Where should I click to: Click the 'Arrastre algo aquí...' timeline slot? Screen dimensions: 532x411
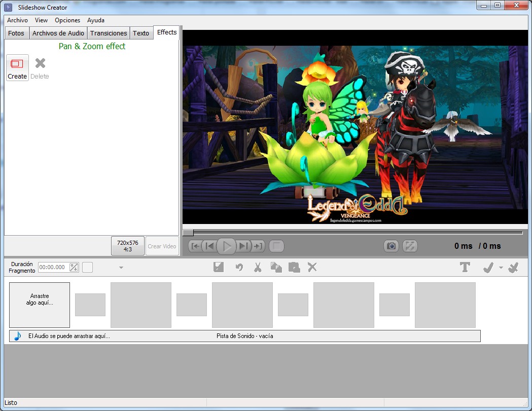pos(40,305)
